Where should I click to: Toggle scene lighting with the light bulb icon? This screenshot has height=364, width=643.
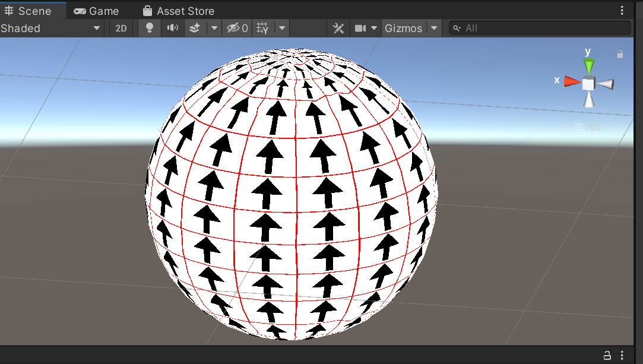tap(149, 28)
